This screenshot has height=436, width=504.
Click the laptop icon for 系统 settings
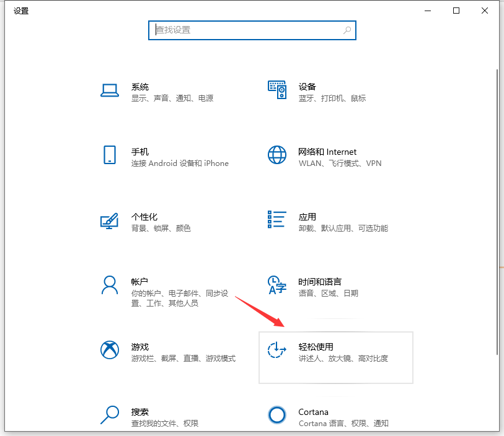[x=110, y=90]
